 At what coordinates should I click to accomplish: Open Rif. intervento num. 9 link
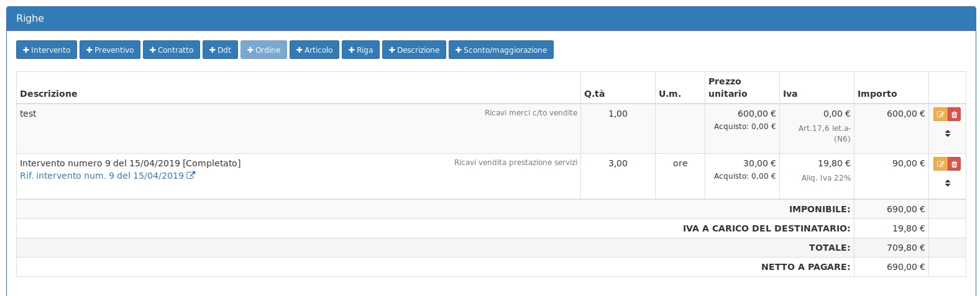pos(102,176)
